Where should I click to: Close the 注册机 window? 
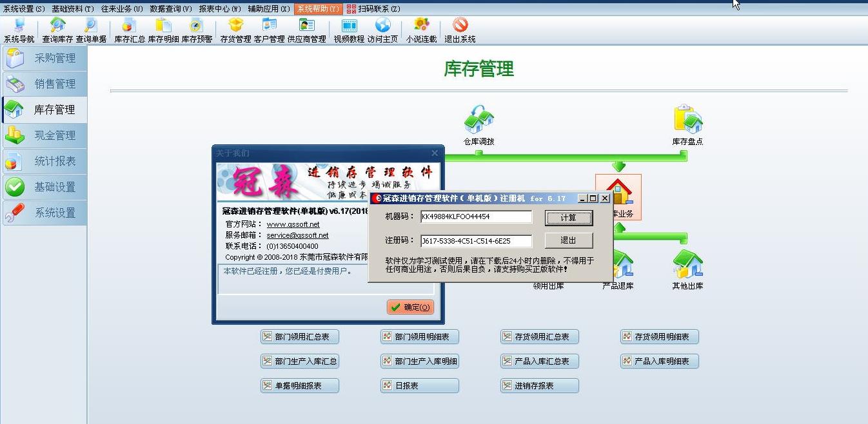click(x=605, y=198)
